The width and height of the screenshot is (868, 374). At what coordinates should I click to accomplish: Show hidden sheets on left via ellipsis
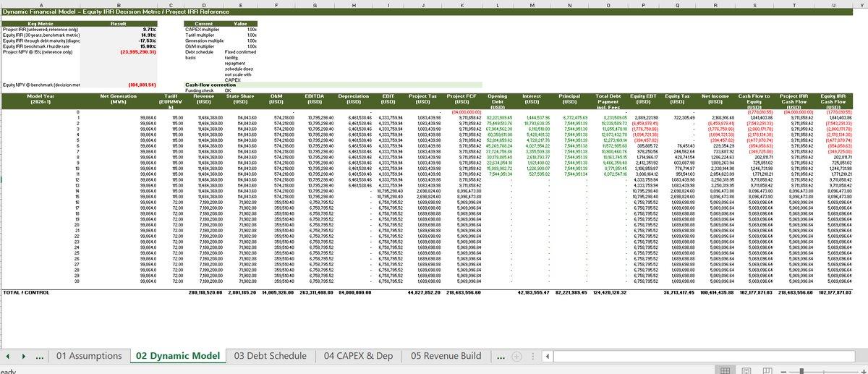(39, 357)
